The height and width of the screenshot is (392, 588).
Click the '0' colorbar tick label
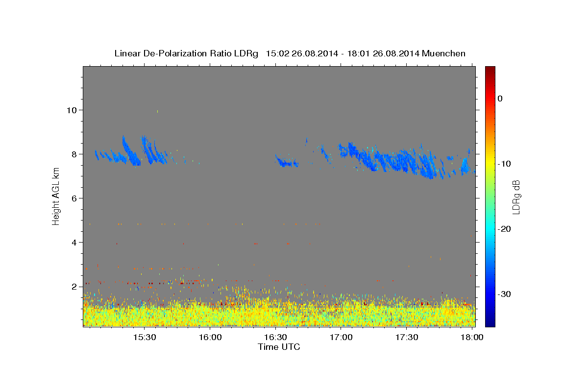[500, 98]
